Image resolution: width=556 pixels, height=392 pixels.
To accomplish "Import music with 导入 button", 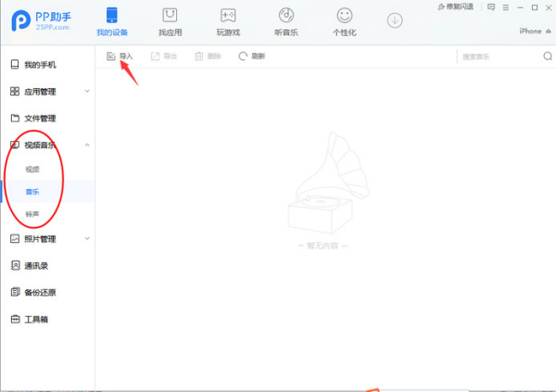I will click(x=120, y=56).
